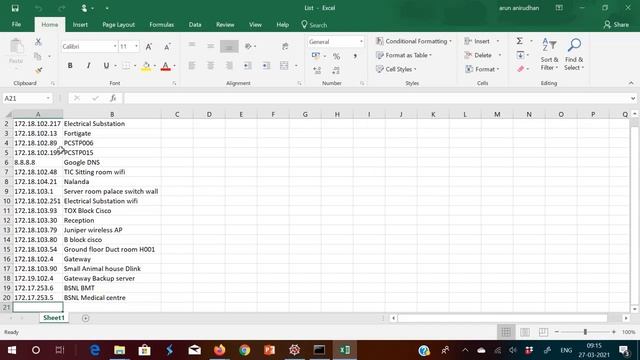Apply the red font color
This screenshot has width=640, height=360.
coord(165,66)
